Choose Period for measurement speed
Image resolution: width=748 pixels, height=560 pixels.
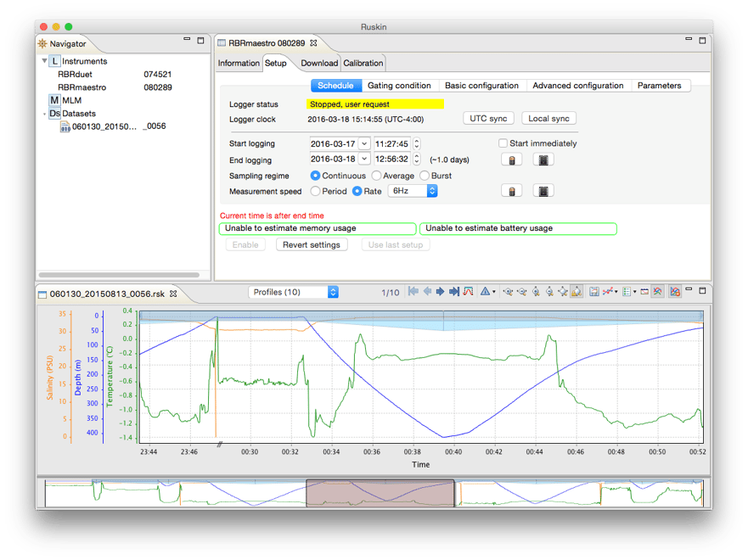pos(316,192)
